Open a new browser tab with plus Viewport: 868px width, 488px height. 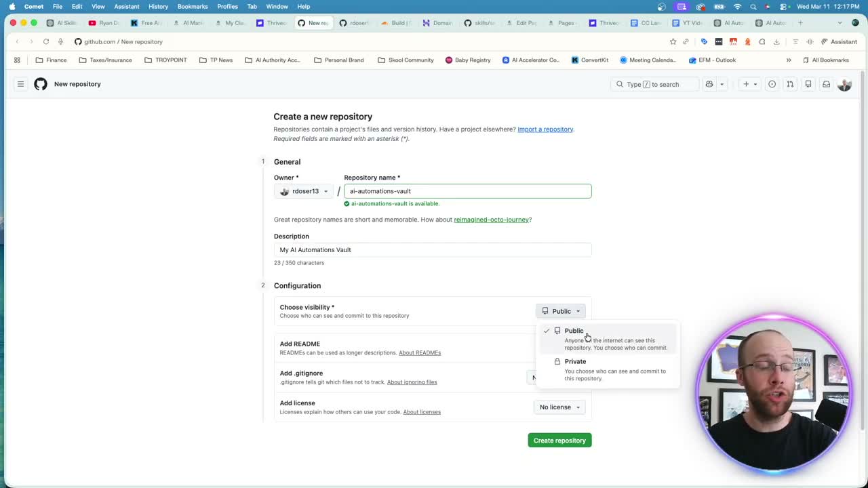[x=800, y=22]
